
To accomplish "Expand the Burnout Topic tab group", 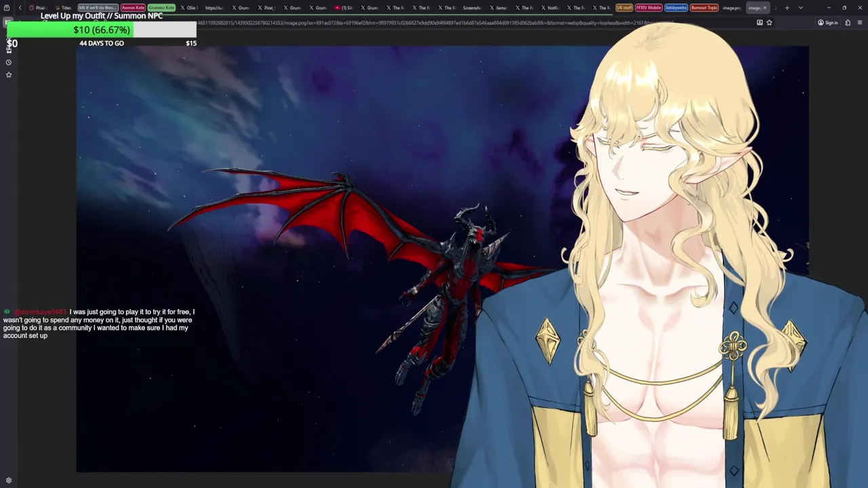I will 704,7.
